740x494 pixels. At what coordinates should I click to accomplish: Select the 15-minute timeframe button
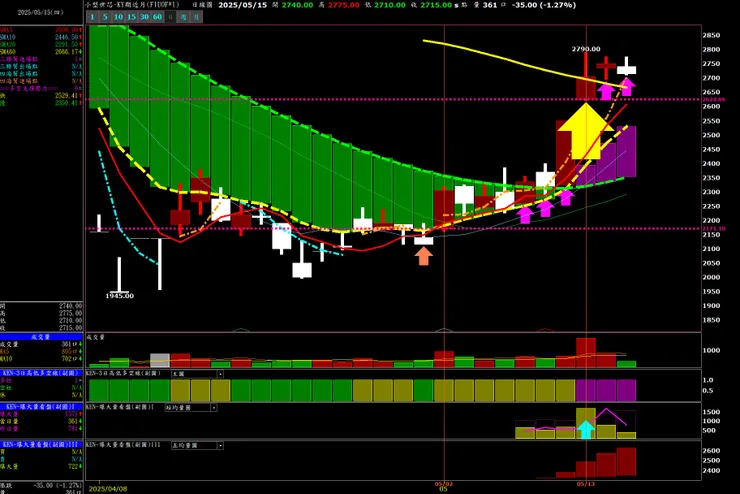tap(131, 17)
